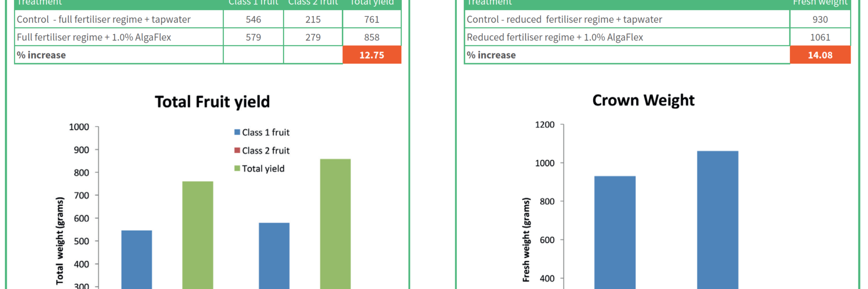
Task: Click the '600' tick on Crown Weight axis
Action: point(547,240)
